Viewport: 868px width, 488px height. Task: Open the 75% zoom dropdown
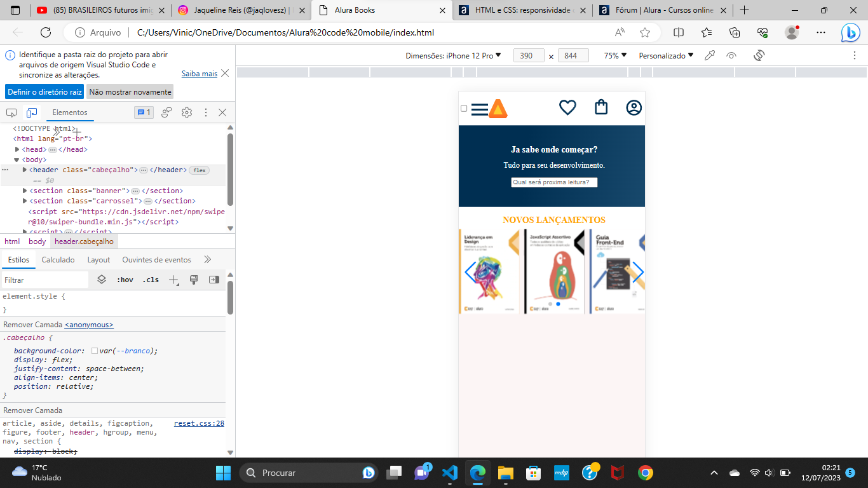pyautogui.click(x=615, y=56)
